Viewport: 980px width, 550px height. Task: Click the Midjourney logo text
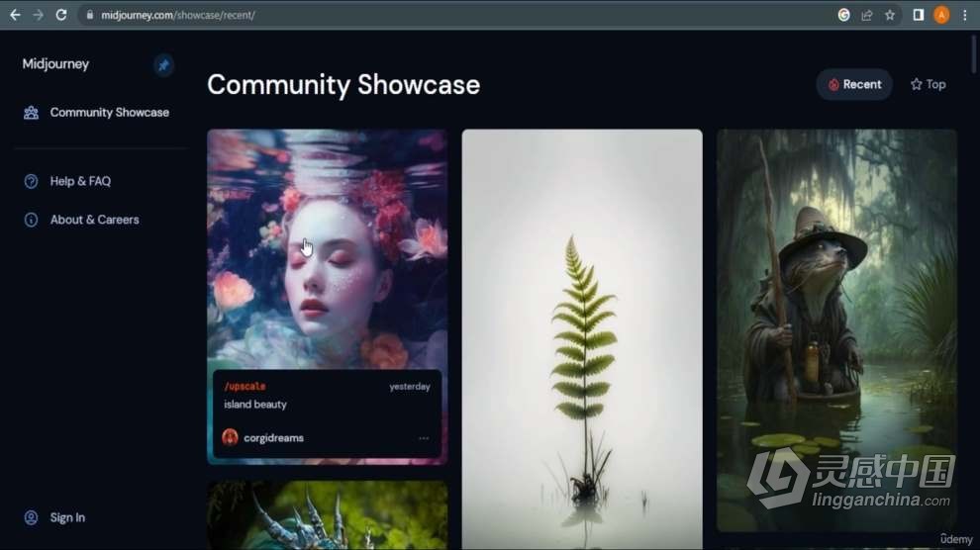coord(55,64)
